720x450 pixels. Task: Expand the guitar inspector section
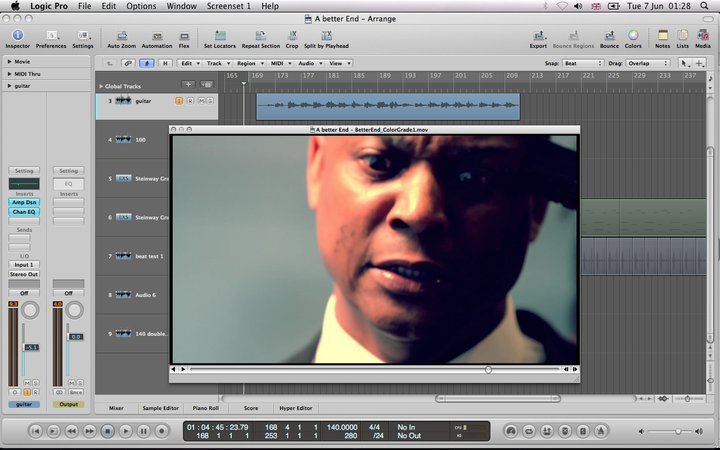point(9,86)
